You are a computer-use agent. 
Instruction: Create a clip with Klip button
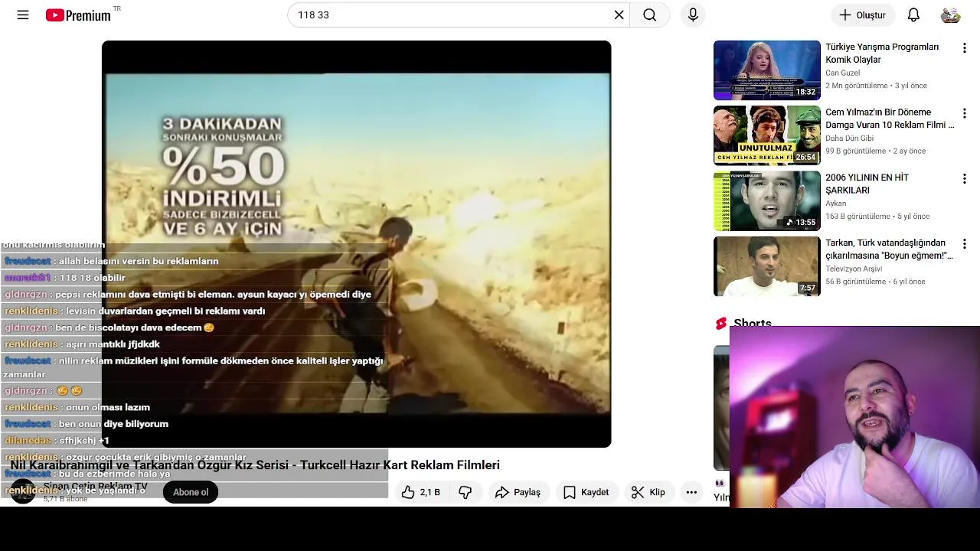coord(648,492)
